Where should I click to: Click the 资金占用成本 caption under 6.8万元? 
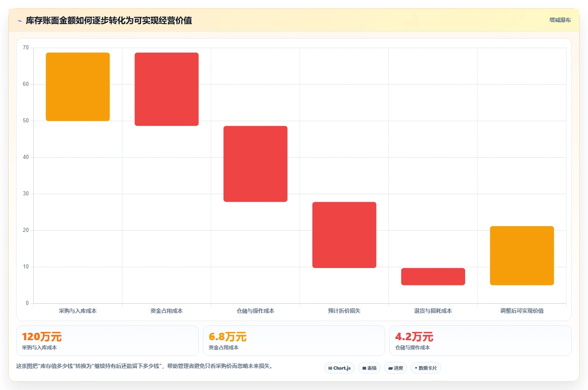coord(223,348)
